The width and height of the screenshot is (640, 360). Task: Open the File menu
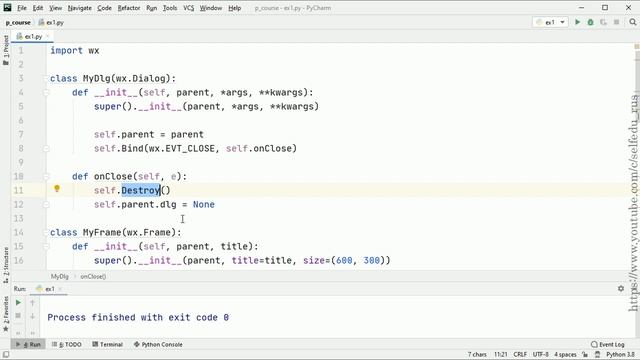tap(22, 8)
